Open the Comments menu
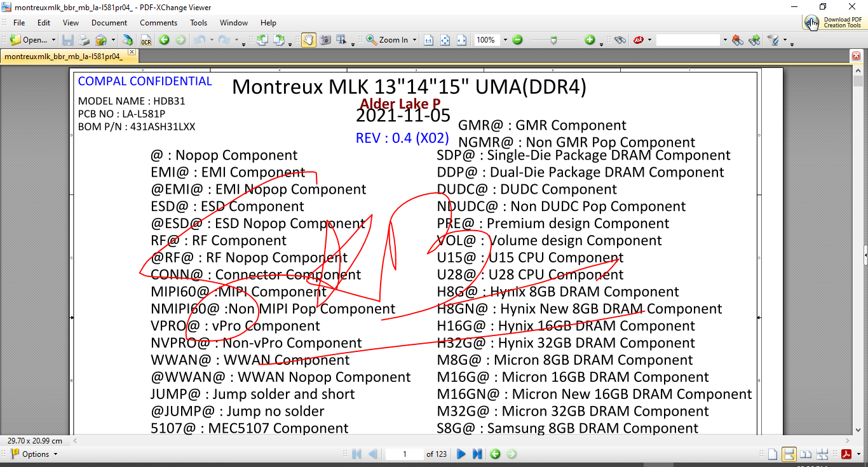This screenshot has height=467, width=868. tap(159, 23)
